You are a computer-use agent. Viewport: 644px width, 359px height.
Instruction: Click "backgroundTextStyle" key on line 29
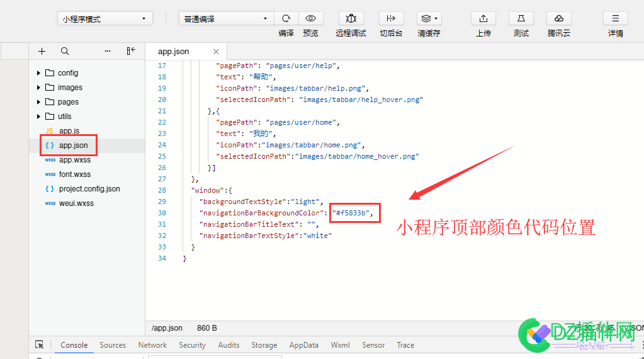(243, 202)
